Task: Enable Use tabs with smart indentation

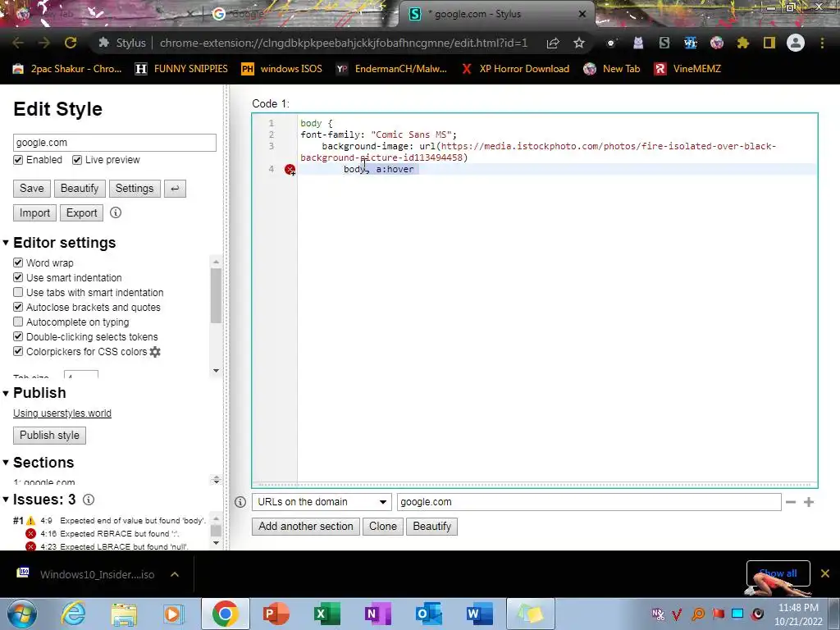Action: coord(18,293)
